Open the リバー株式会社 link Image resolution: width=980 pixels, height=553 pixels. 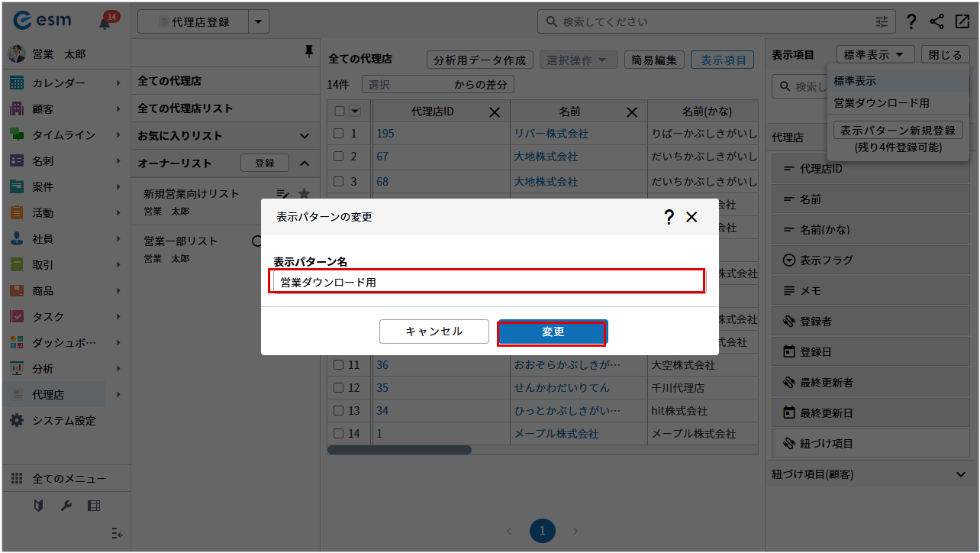[x=551, y=134]
